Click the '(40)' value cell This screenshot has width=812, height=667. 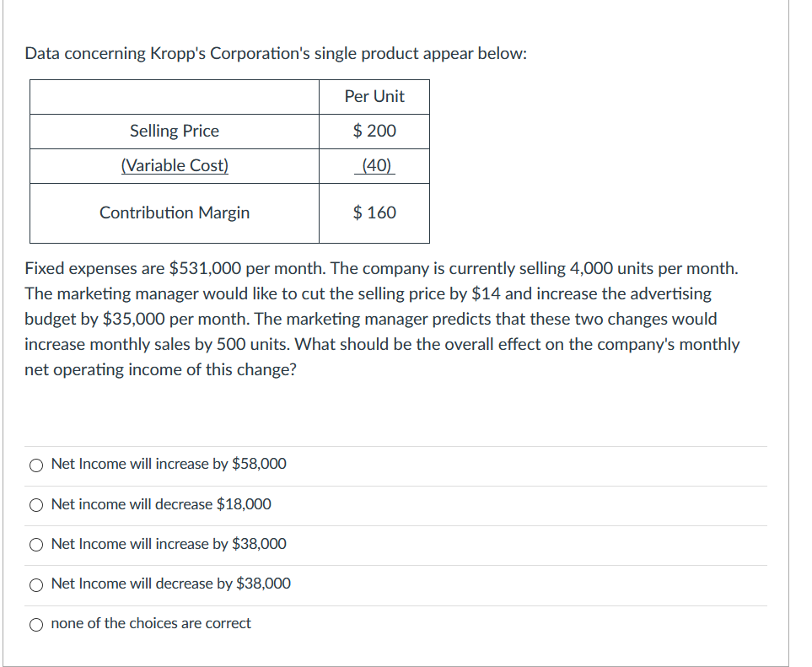point(374,165)
